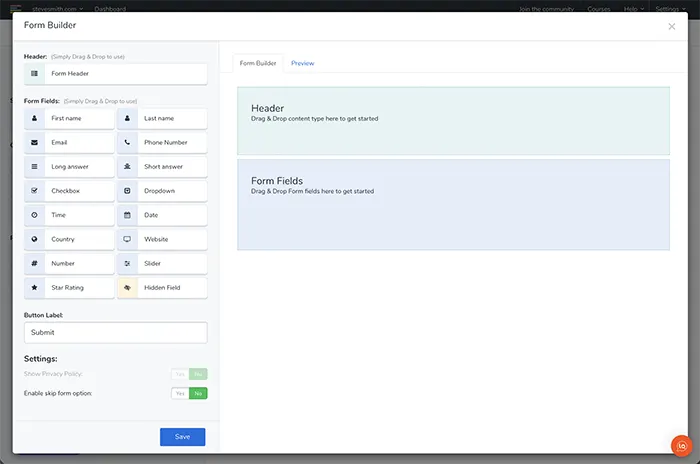This screenshot has width=700, height=464.
Task: Select the Star Rating field label
Action: [x=67, y=288]
